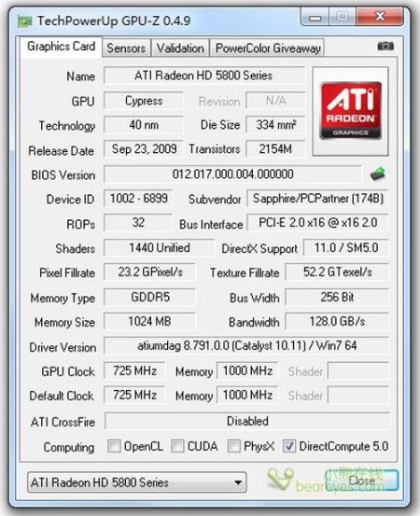Click the Close button at bottom
The width and height of the screenshot is (420, 516).
click(x=361, y=481)
